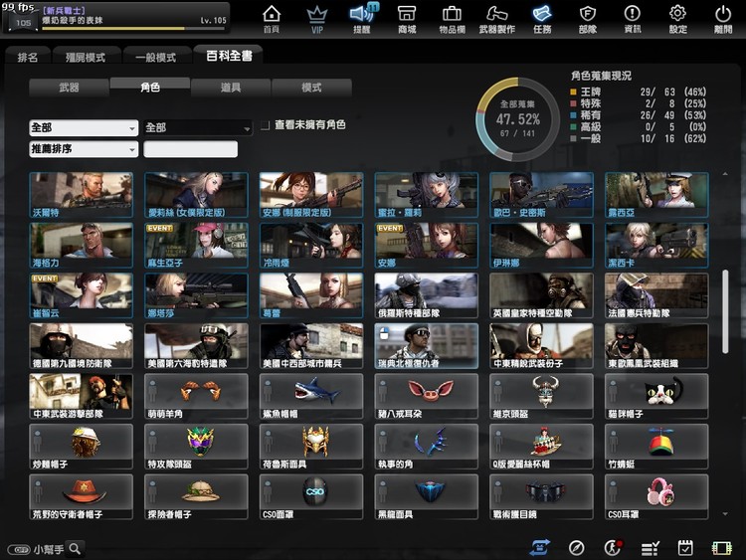
Task: Select the 竹蜻蜓 propeller cap item
Action: point(656,447)
